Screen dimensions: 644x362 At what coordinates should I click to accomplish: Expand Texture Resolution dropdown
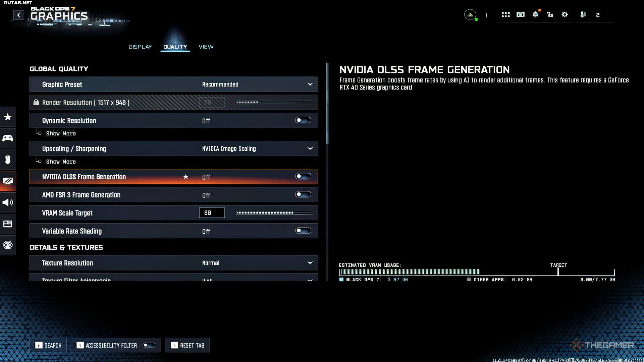310,263
